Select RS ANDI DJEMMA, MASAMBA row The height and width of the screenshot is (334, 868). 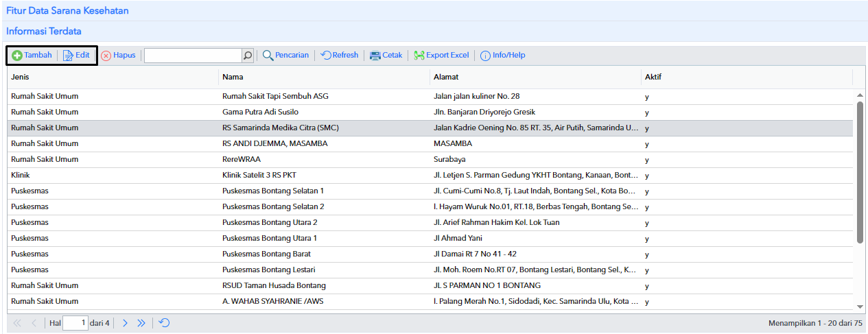(430, 143)
